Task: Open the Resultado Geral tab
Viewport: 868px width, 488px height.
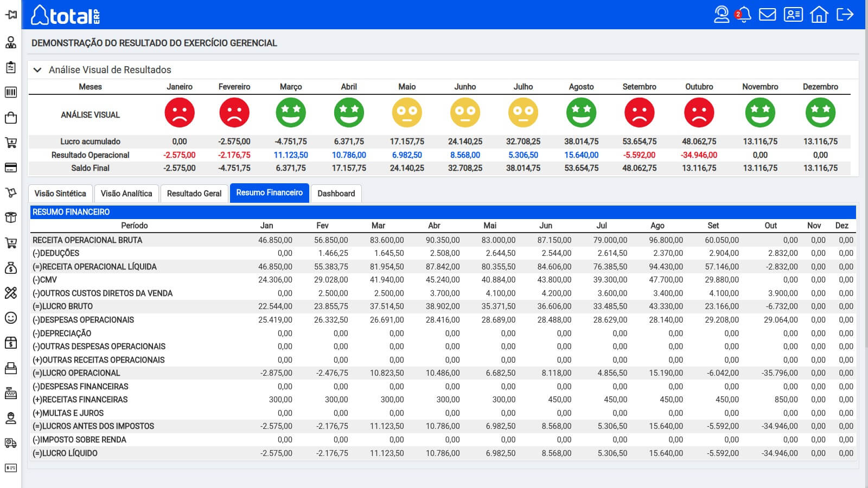Action: click(194, 194)
